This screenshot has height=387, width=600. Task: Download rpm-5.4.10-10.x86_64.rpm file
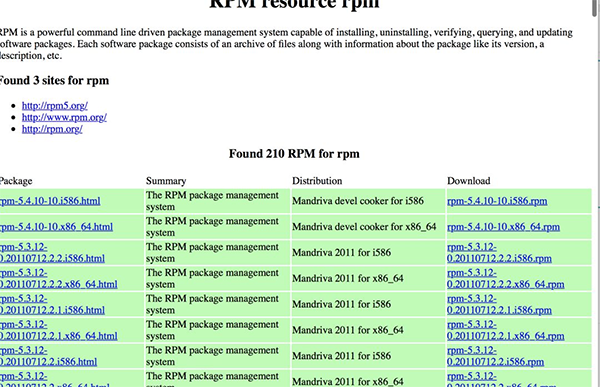click(503, 227)
